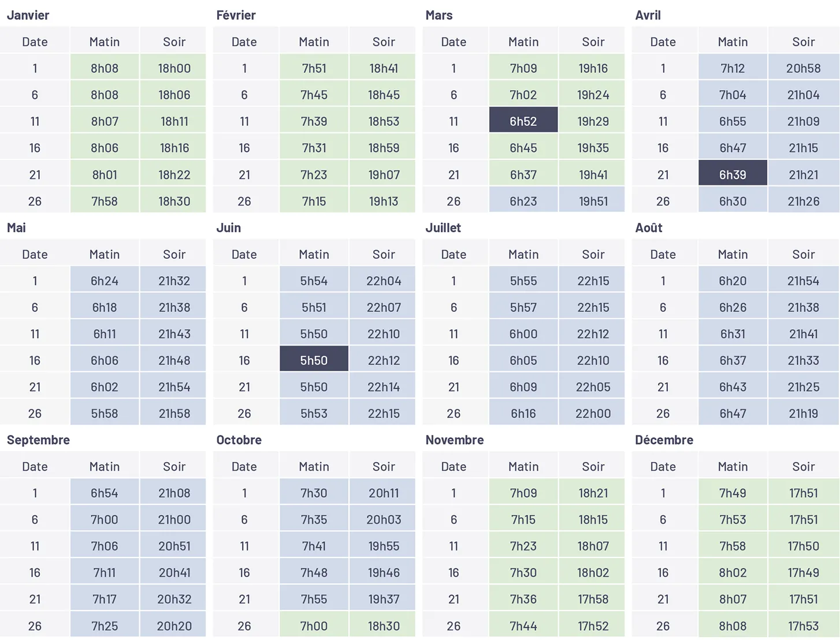Select the highlighted 6h39 cell in Avril
Screen dimensions: 840x640
pos(733,174)
